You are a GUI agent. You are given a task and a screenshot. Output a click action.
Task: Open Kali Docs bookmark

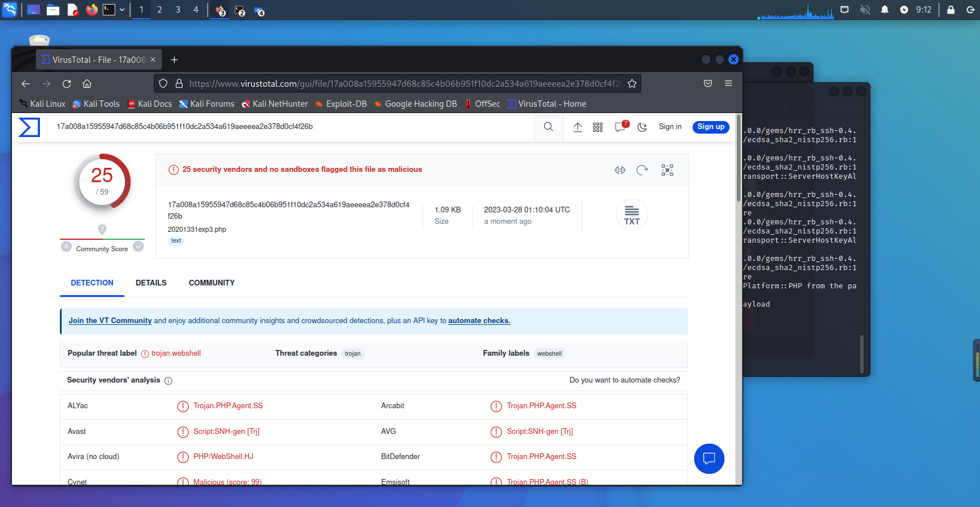(x=149, y=104)
